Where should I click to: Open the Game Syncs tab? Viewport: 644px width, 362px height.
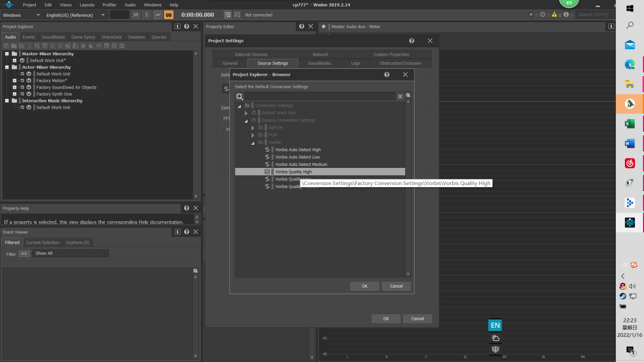tap(83, 37)
